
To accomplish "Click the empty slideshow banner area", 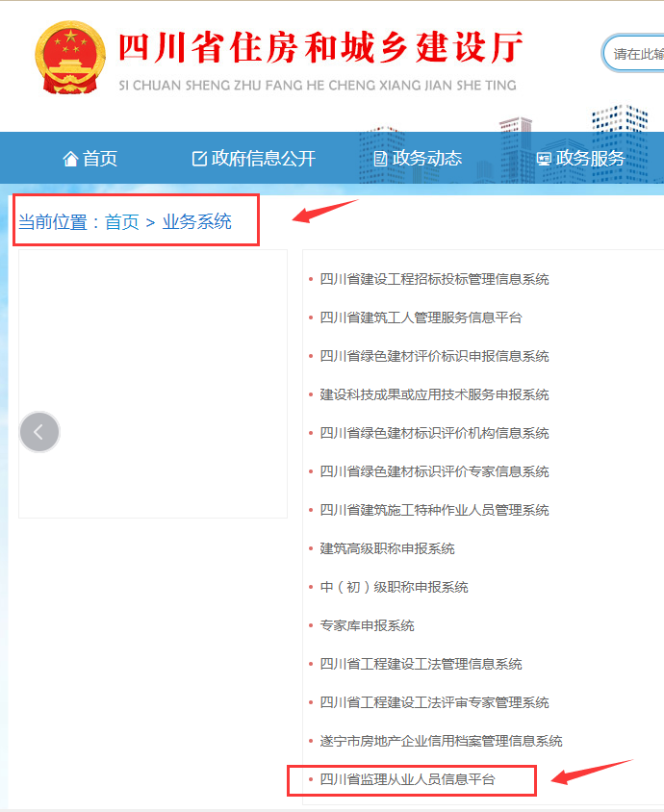I will (153, 384).
